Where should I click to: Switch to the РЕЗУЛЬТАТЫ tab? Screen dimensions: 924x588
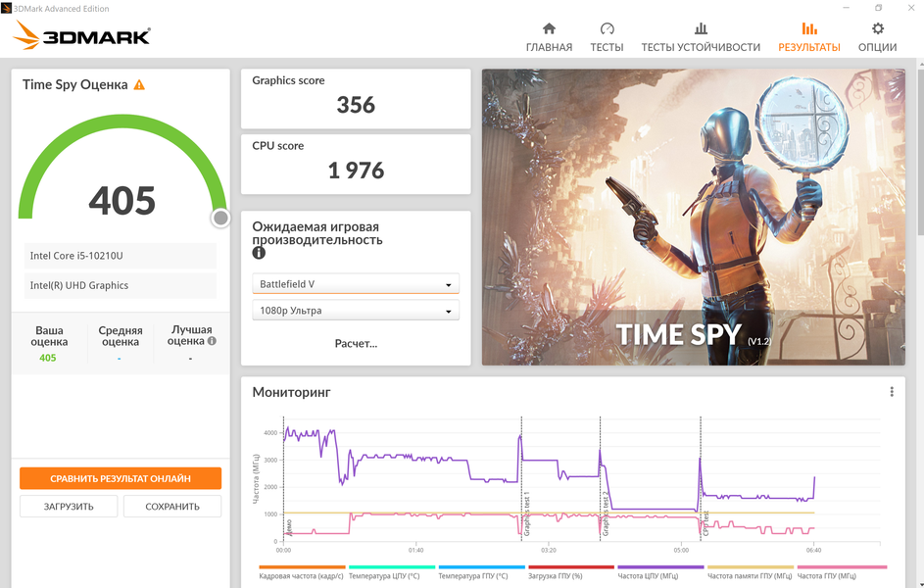click(808, 37)
